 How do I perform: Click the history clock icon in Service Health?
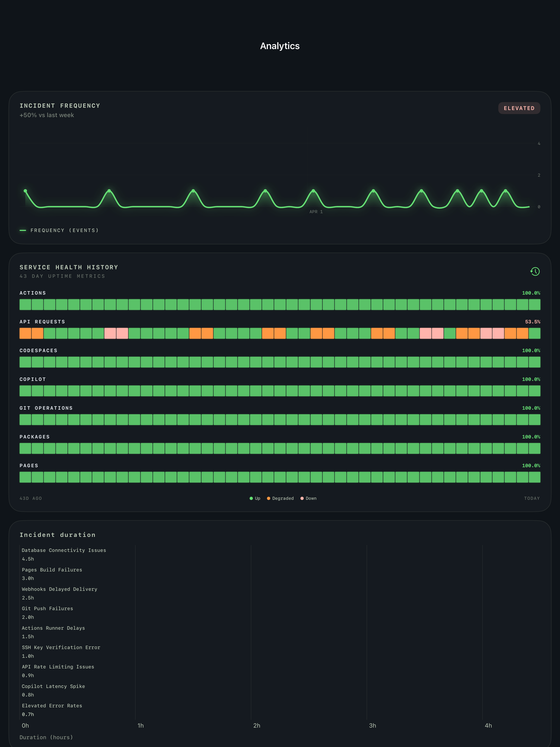[x=535, y=271]
